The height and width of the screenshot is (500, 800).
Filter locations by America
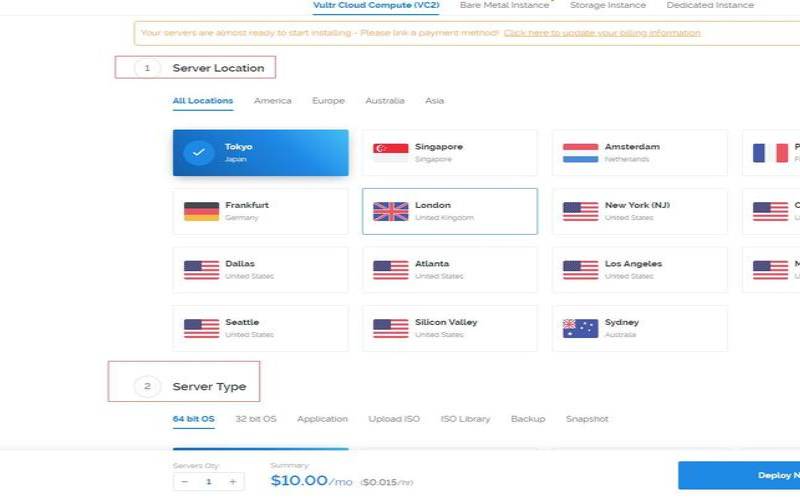pos(273,101)
